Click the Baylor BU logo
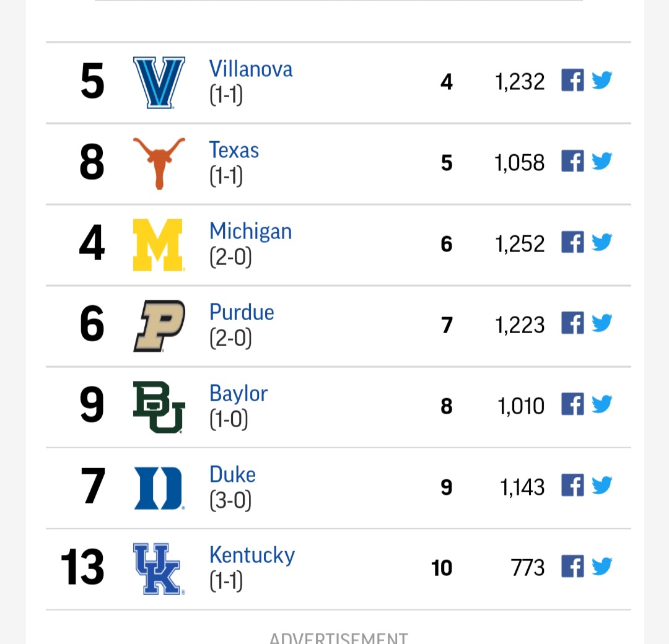Image resolution: width=669 pixels, height=644 pixels. [x=159, y=407]
